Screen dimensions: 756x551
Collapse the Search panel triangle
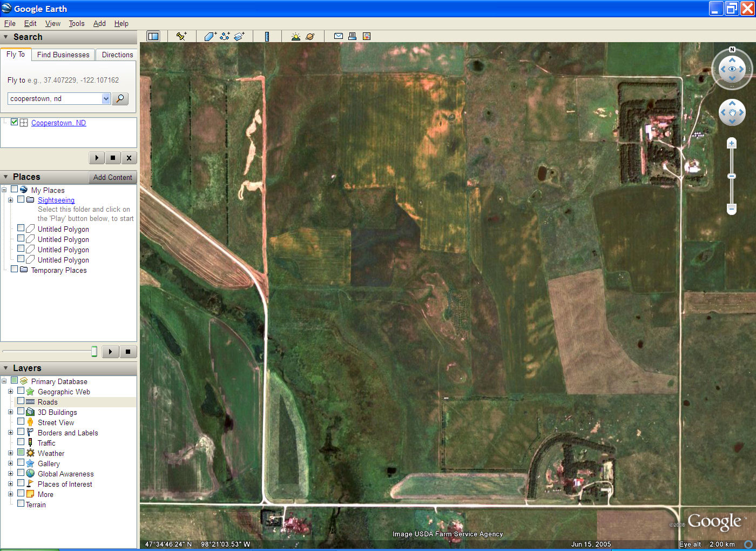(x=6, y=37)
